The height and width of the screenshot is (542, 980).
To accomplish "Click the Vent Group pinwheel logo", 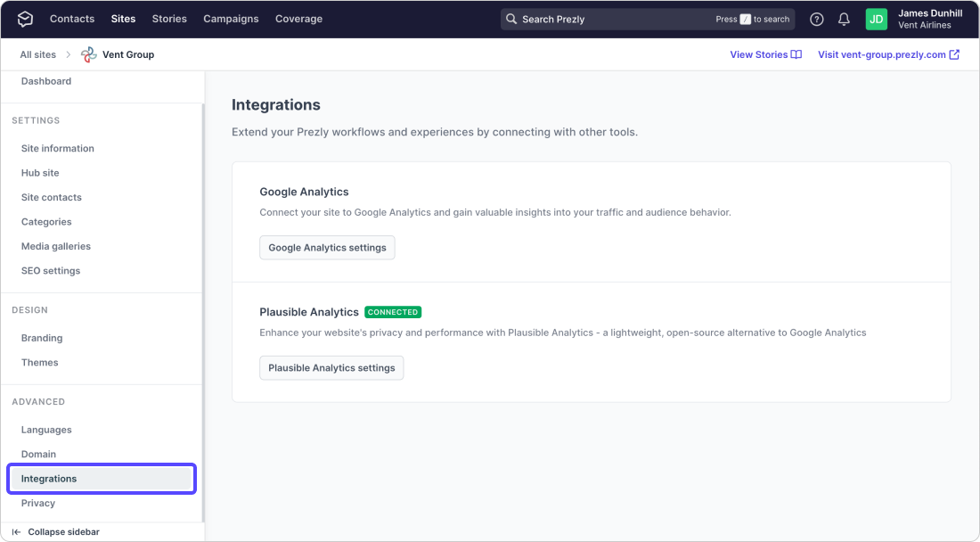I will (89, 54).
